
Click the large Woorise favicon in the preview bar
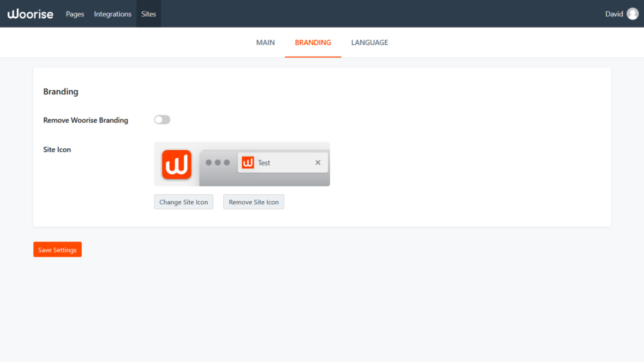pyautogui.click(x=177, y=164)
